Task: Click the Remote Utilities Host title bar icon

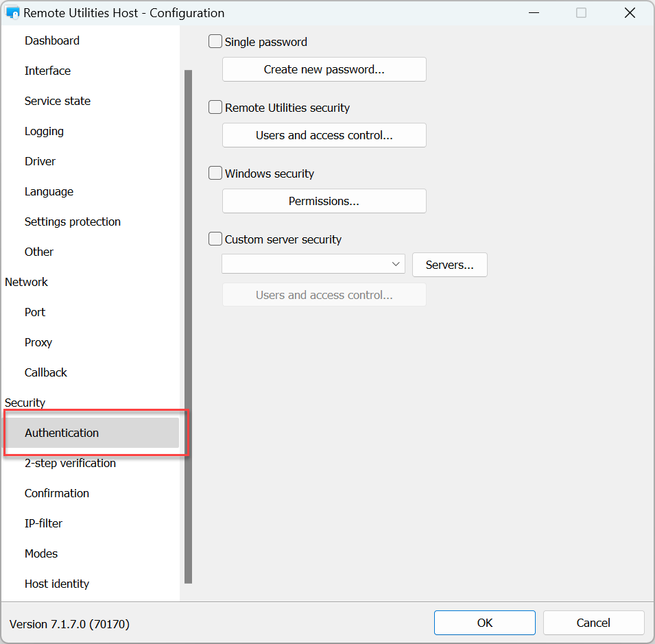Action: pyautogui.click(x=12, y=13)
